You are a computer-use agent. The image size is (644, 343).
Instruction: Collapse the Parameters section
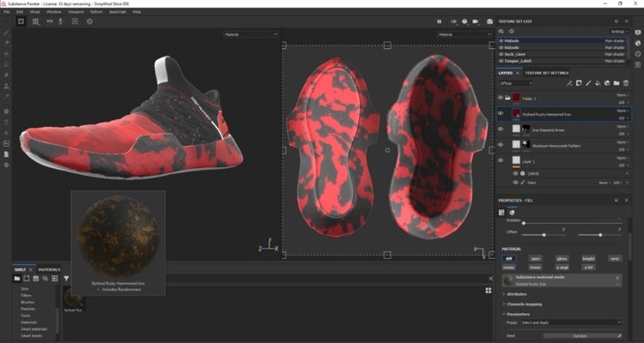516,314
